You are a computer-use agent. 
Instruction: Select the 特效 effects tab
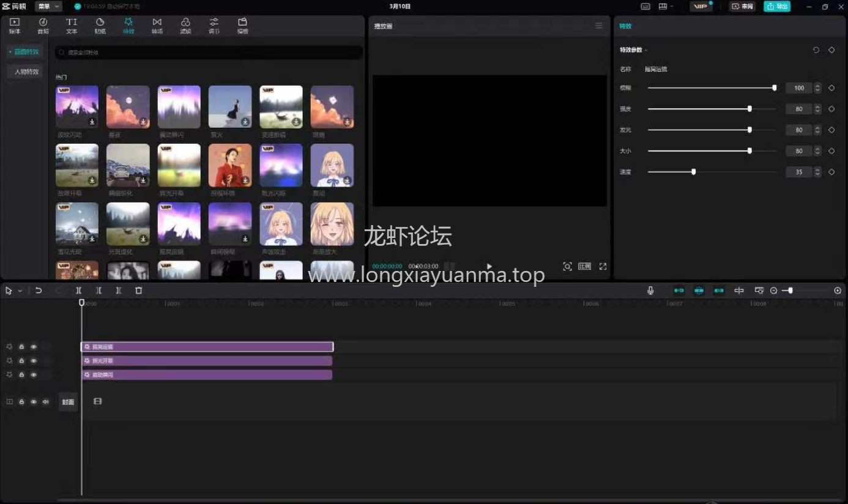[128, 26]
